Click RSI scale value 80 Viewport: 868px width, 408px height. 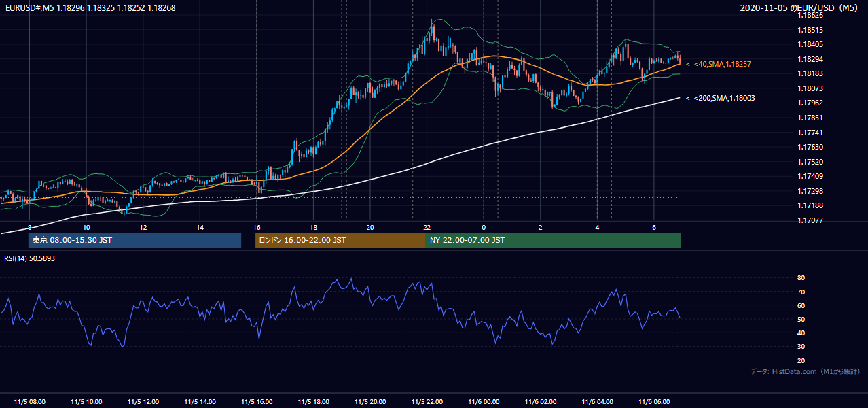click(x=801, y=278)
